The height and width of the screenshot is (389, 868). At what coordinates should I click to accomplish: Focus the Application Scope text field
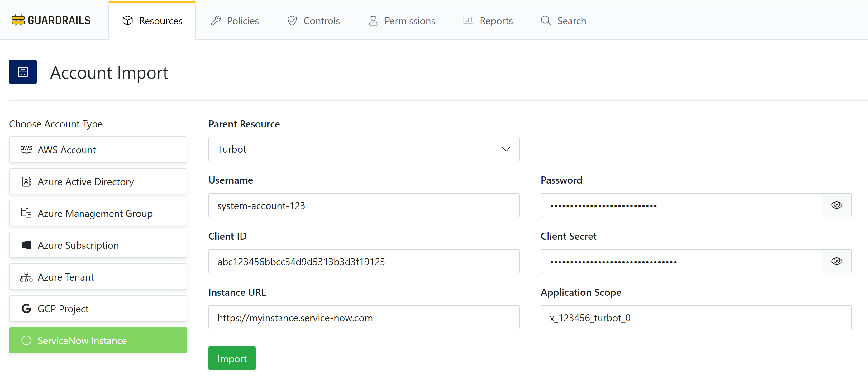[x=696, y=317]
